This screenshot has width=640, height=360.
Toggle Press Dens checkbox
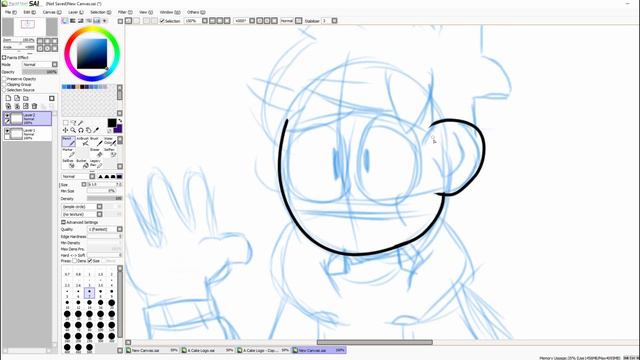coord(74,260)
